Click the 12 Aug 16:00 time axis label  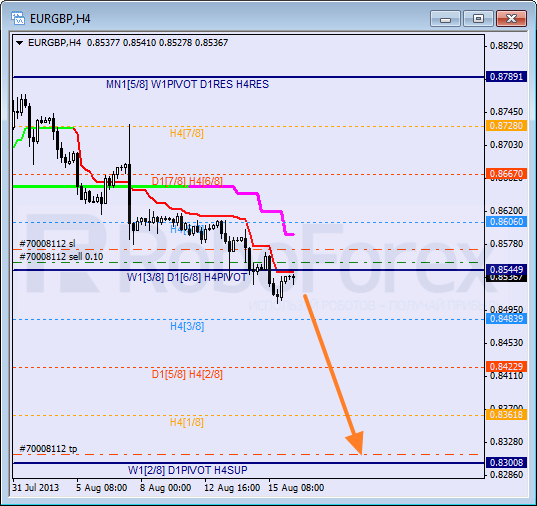point(232,488)
